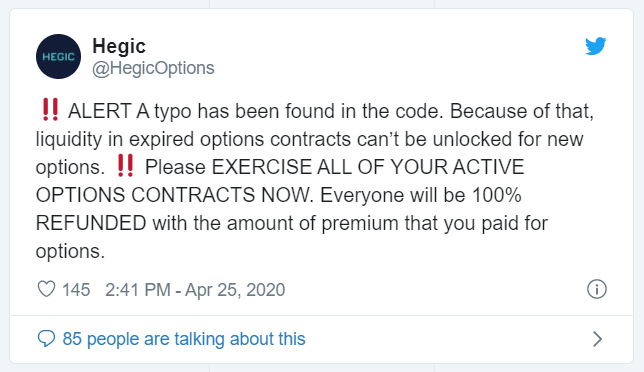Open "85 people are talking about this"
Image resolution: width=644 pixels, height=372 pixels.
click(184, 339)
